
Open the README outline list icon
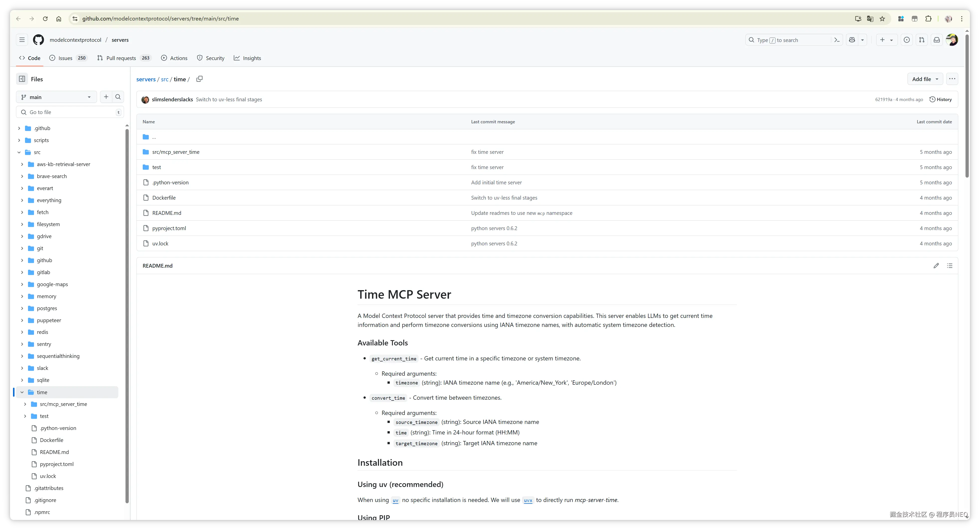949,266
